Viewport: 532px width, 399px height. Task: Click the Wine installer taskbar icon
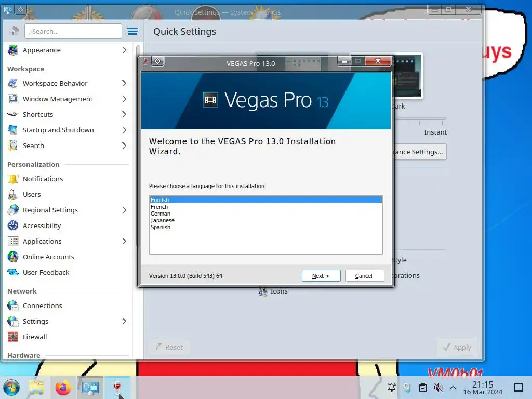[x=117, y=388]
